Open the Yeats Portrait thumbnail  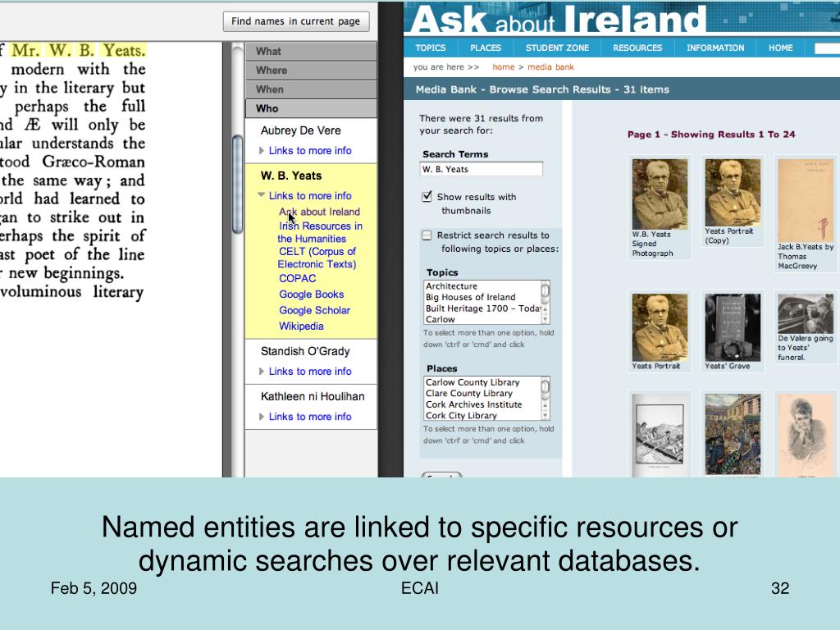660,327
